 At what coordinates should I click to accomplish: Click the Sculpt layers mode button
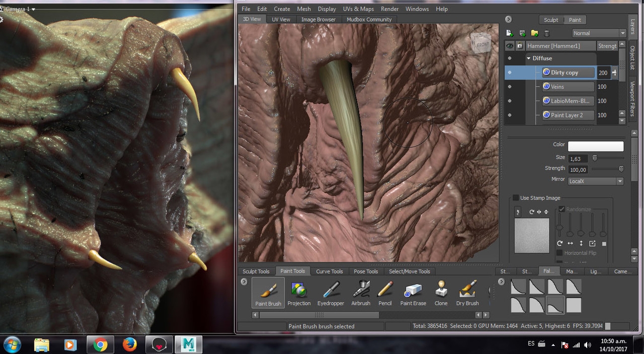click(550, 20)
